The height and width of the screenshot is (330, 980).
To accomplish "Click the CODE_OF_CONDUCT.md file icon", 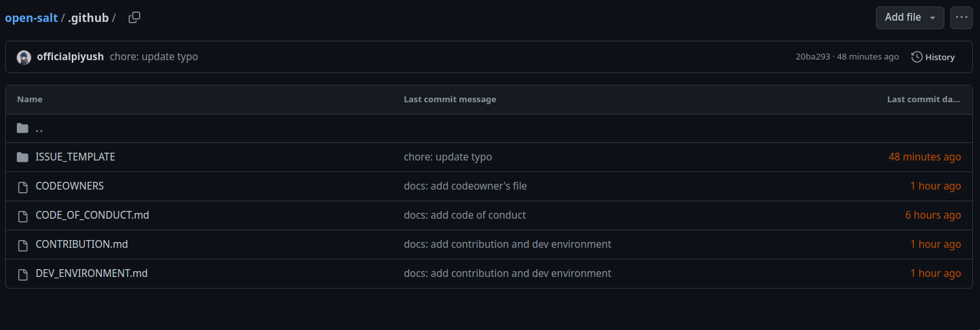I will tap(23, 216).
